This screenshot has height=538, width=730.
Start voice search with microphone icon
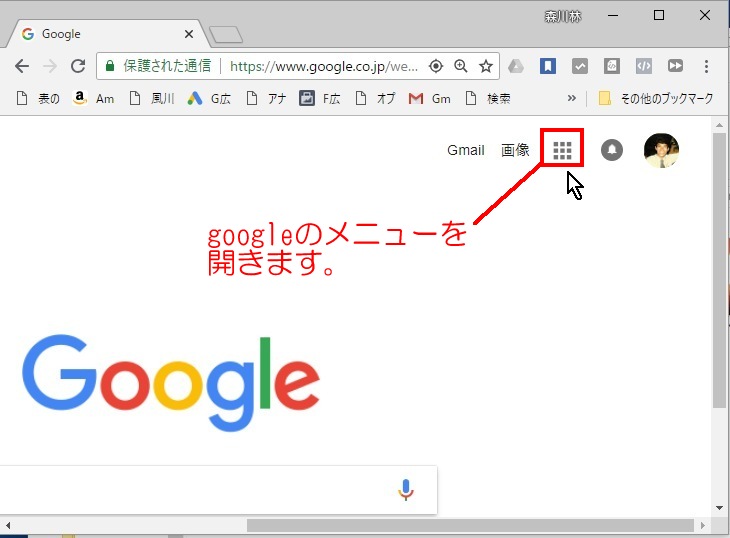(406, 490)
